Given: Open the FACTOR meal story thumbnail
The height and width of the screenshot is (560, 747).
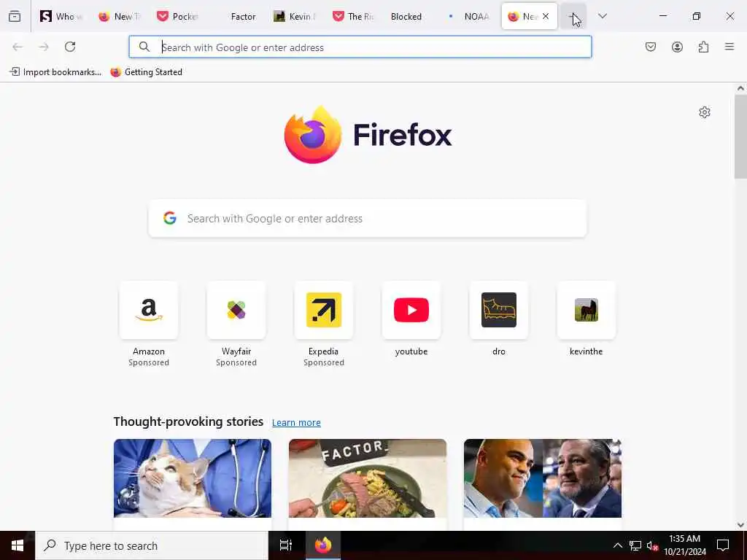Looking at the screenshot, I should point(368,478).
